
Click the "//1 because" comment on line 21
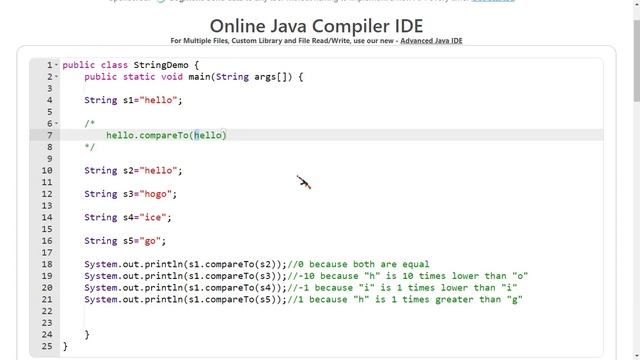click(405, 300)
